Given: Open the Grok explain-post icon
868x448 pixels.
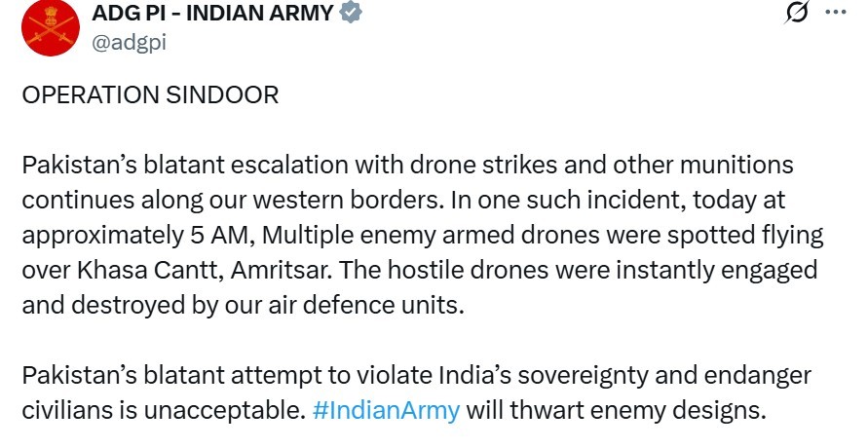Looking at the screenshot, I should 797,12.
